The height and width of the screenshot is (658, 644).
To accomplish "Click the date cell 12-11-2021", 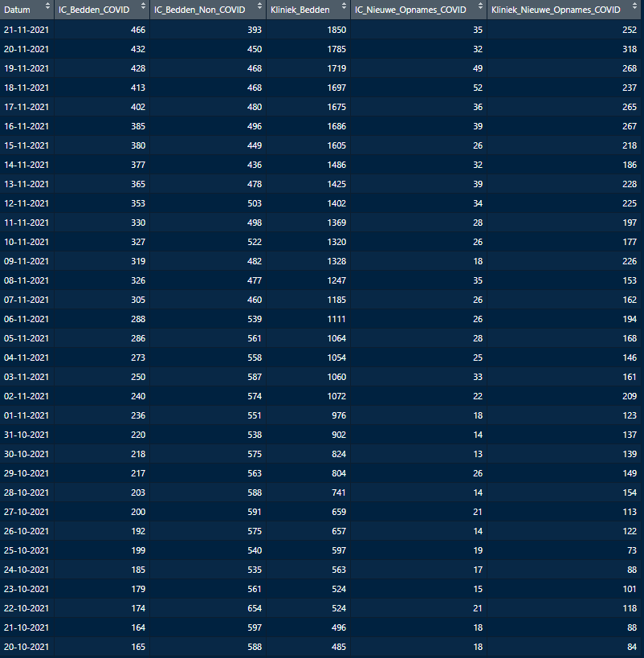I will 26,203.
